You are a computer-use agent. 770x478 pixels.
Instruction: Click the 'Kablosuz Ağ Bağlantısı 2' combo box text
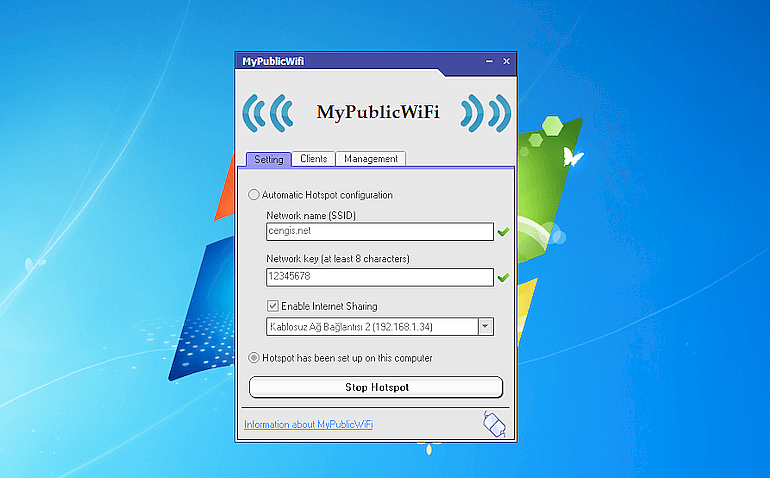(x=351, y=327)
